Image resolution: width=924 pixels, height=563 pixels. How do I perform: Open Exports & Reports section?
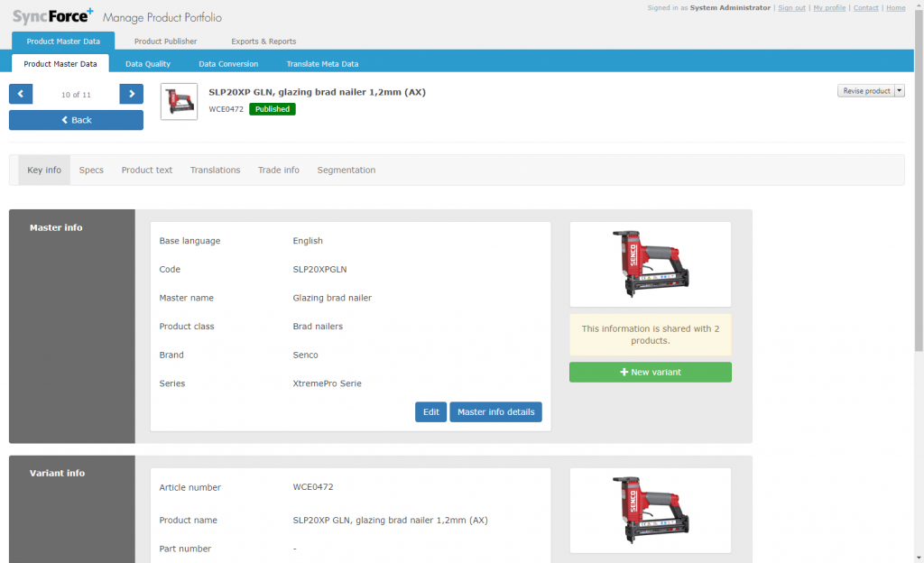(263, 42)
